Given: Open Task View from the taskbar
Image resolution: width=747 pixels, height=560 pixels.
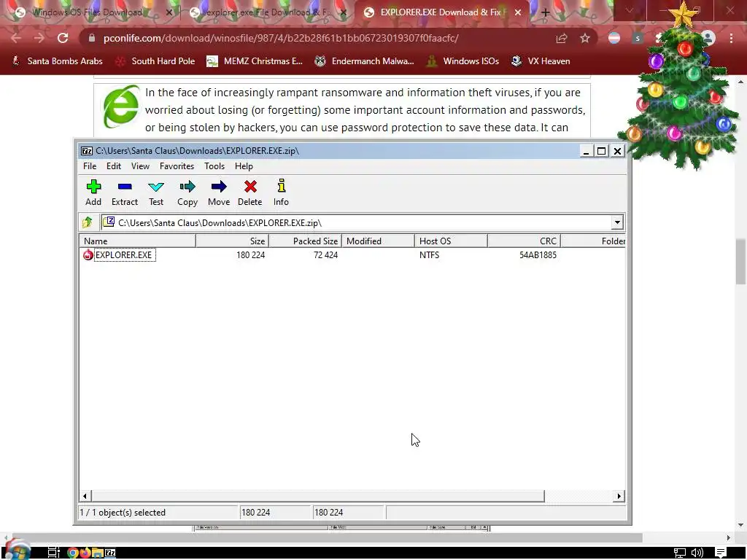Looking at the screenshot, I should 53,553.
